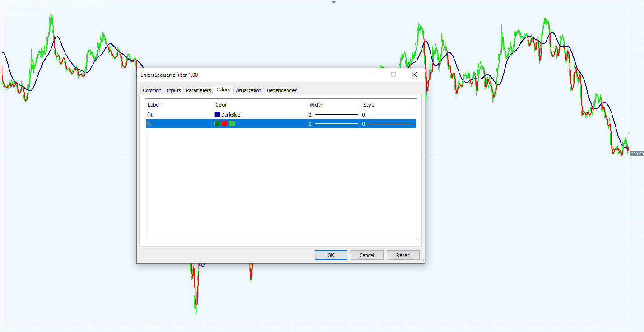Open the Dependencies tab
Screen dimensions: 644x332
(282, 90)
